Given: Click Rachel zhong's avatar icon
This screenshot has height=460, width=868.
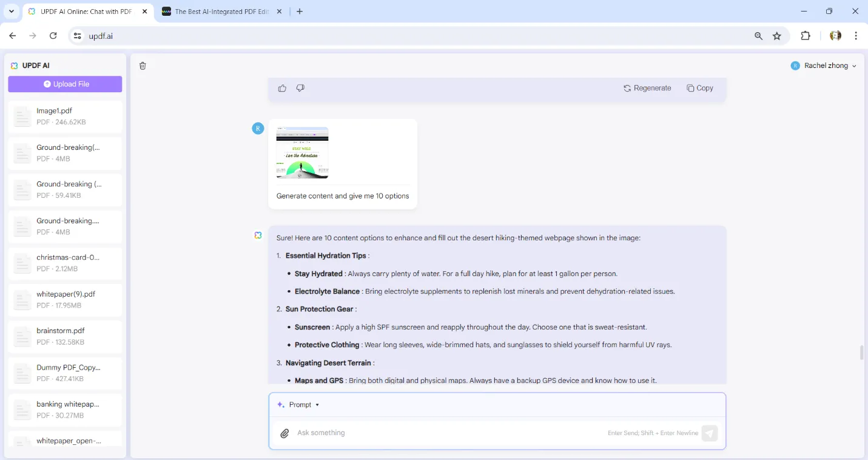Looking at the screenshot, I should [x=795, y=66].
